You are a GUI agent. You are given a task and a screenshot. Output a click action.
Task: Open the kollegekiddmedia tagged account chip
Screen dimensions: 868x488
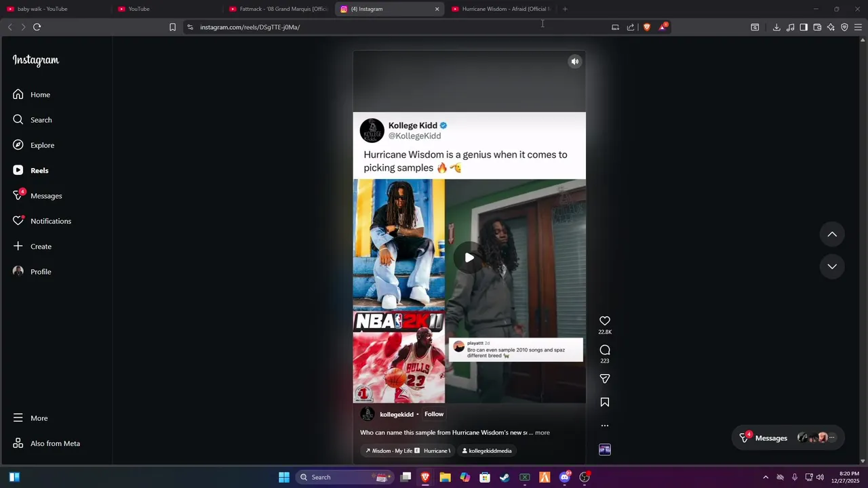pos(486,451)
